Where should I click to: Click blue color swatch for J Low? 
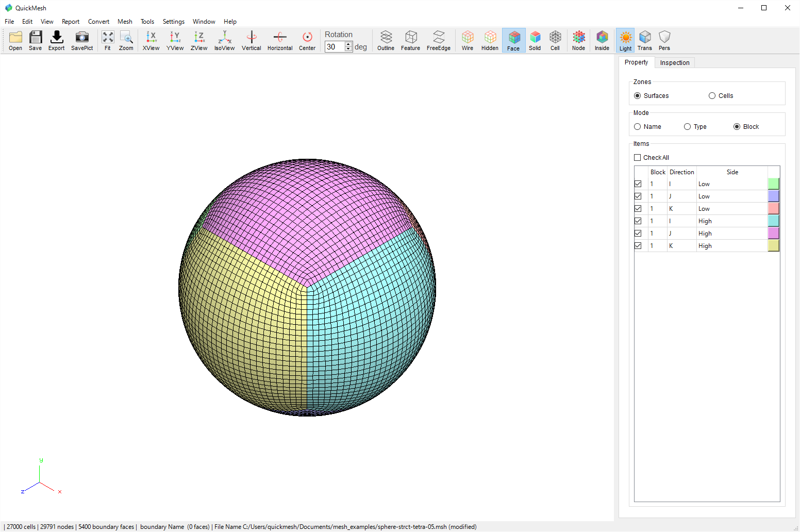(773, 196)
